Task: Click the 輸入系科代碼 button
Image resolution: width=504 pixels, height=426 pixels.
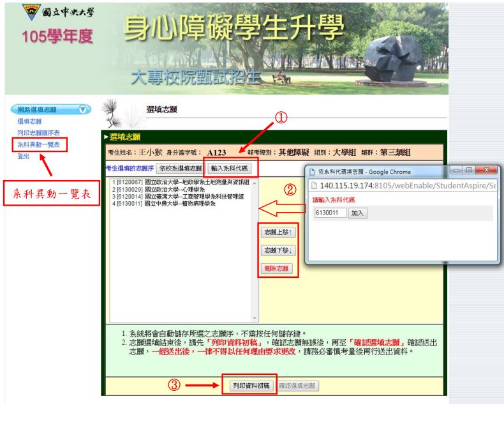Action: tap(229, 168)
